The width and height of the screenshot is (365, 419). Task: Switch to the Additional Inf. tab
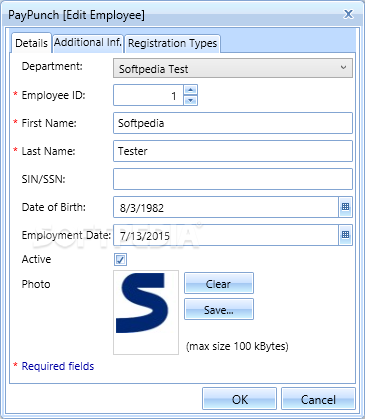[x=88, y=43]
